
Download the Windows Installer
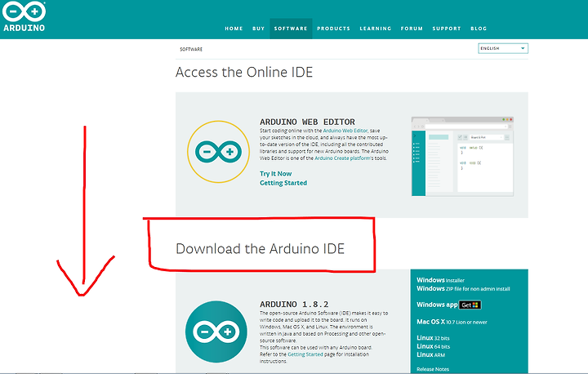coord(440,280)
